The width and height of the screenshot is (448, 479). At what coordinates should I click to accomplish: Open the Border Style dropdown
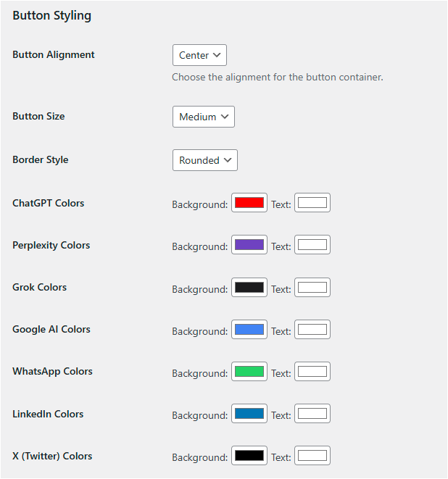[204, 160]
